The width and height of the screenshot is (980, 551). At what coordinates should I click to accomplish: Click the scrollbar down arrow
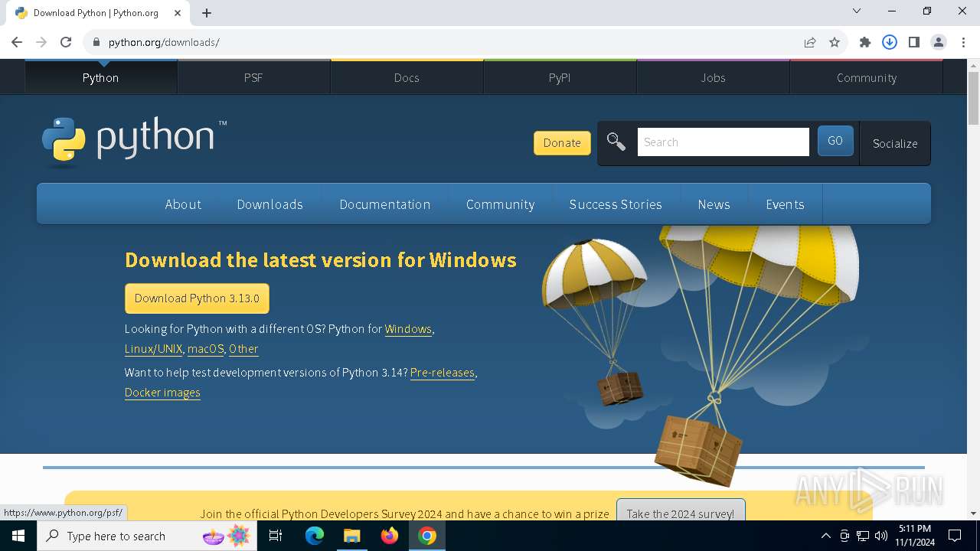973,514
